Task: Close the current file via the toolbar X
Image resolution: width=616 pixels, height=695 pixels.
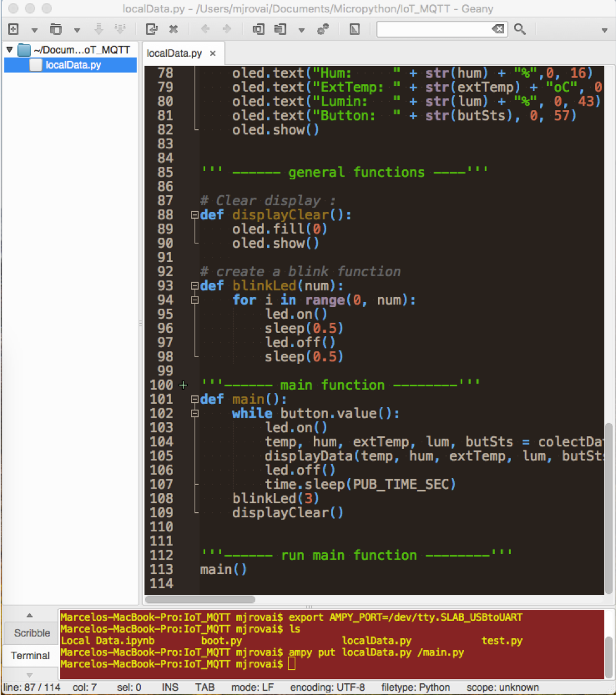Action: coord(173,29)
